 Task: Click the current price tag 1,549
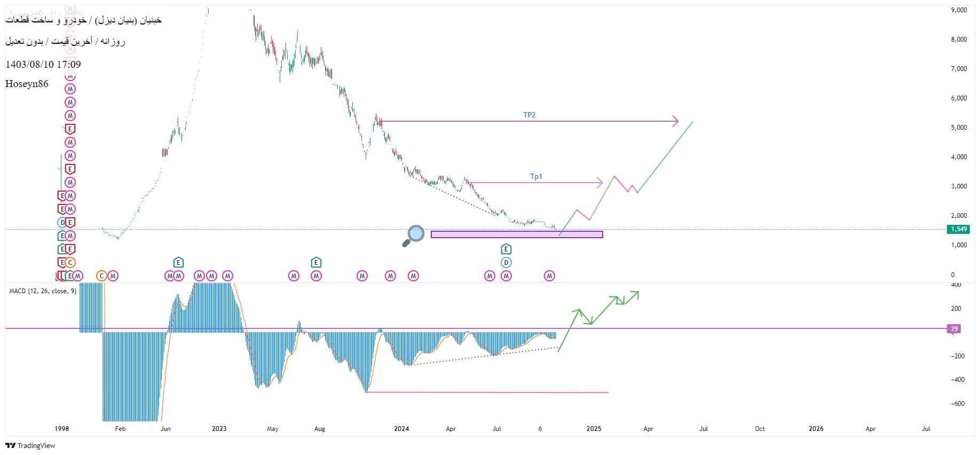tap(959, 229)
